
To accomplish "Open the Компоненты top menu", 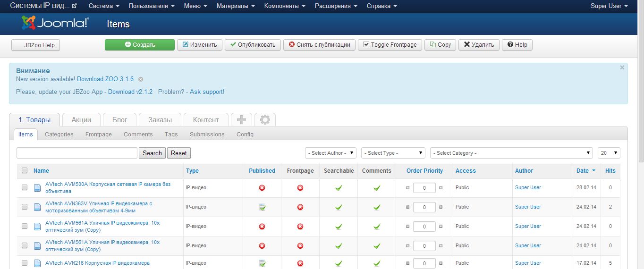I will point(285,6).
